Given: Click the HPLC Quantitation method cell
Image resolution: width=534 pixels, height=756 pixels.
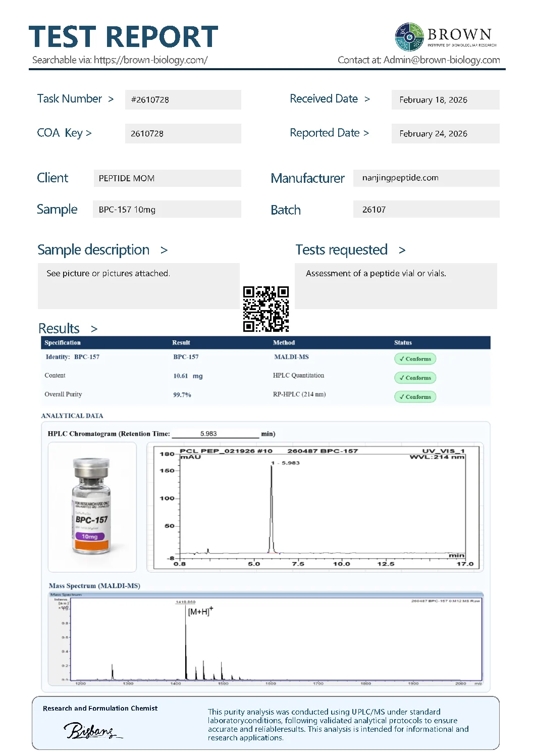Looking at the screenshot, I should pos(298,376).
